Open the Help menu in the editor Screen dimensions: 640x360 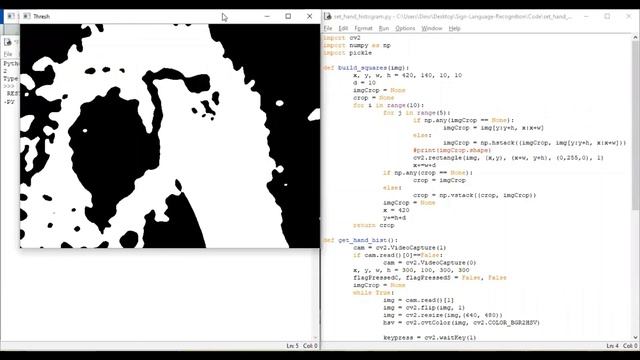[x=454, y=28]
